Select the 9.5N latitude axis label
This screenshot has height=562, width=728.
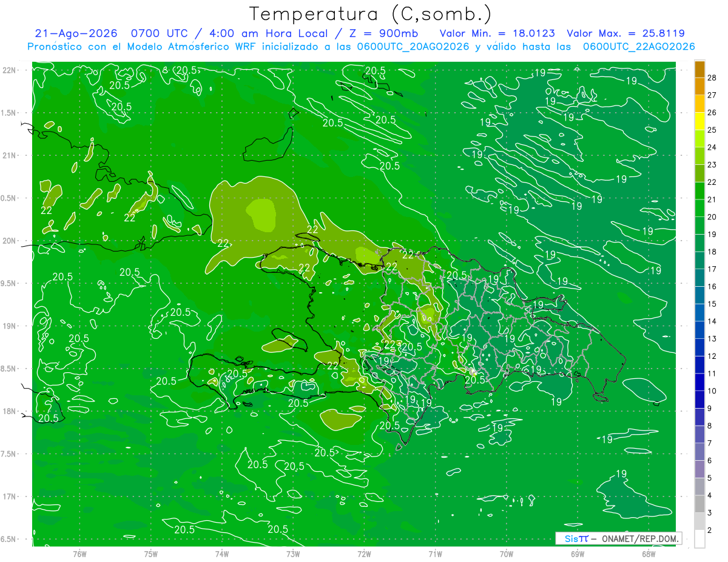click(x=10, y=283)
